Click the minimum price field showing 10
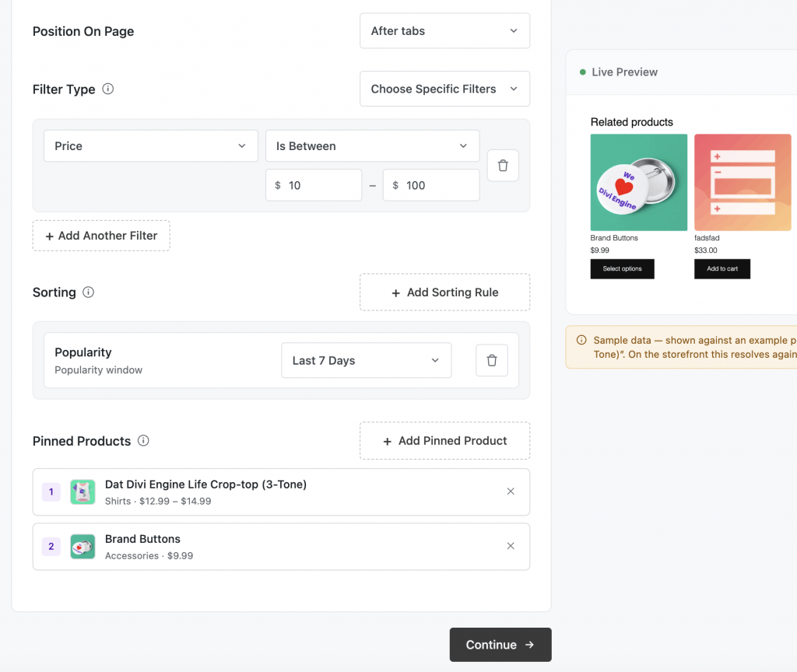The image size is (797, 672). (314, 185)
